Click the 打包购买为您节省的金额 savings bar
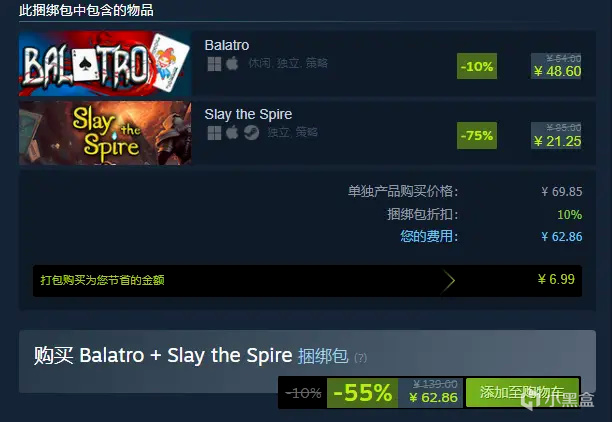The height and width of the screenshot is (422, 612). pos(308,281)
